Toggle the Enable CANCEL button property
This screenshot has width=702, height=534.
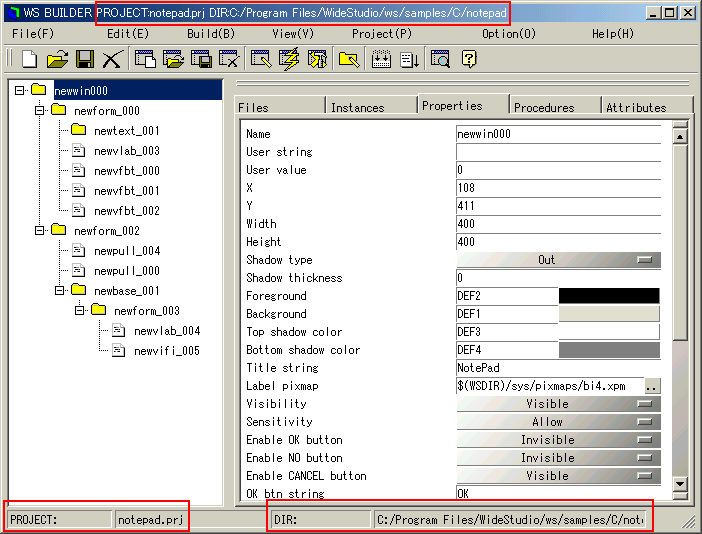tap(558, 476)
